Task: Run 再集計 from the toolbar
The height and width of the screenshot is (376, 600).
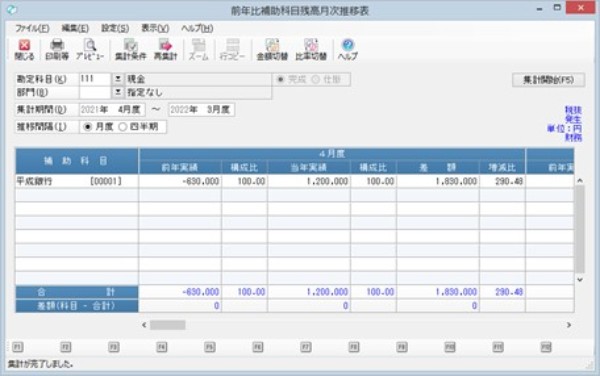Action: point(165,50)
